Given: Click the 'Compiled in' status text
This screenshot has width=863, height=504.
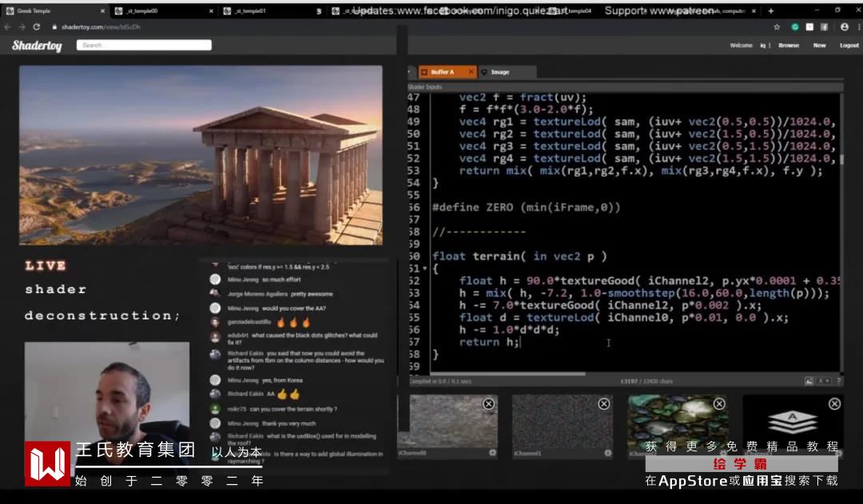Looking at the screenshot, I should click(440, 381).
